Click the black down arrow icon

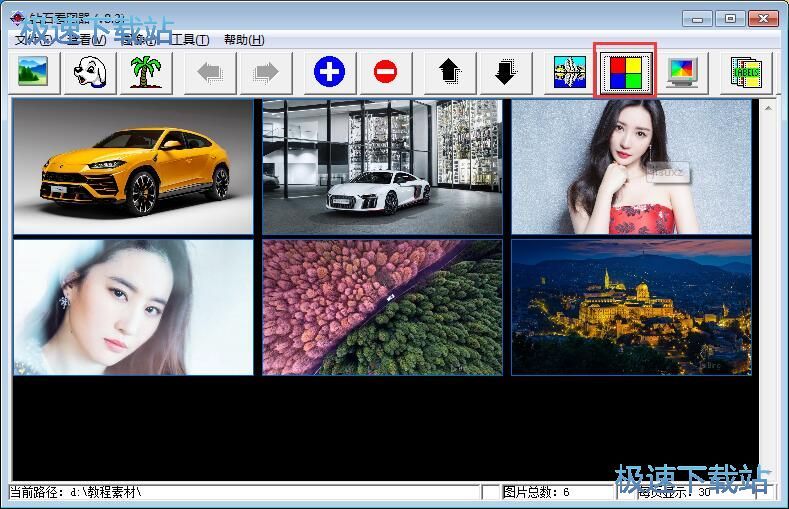tap(505, 72)
